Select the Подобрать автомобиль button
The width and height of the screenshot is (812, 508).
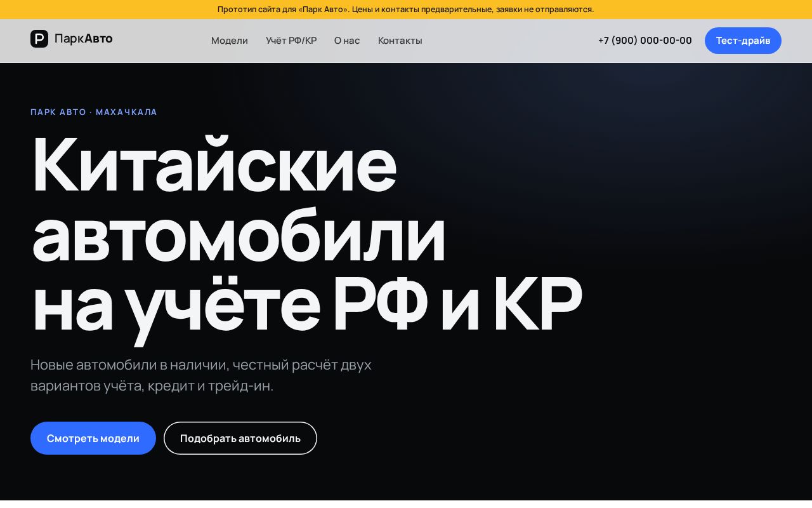(240, 438)
